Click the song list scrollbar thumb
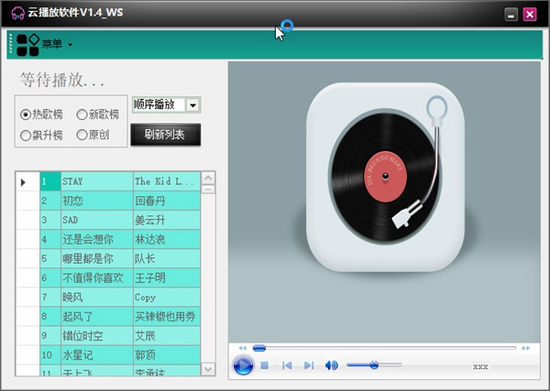This screenshot has width=550, height=391. pyautogui.click(x=208, y=189)
